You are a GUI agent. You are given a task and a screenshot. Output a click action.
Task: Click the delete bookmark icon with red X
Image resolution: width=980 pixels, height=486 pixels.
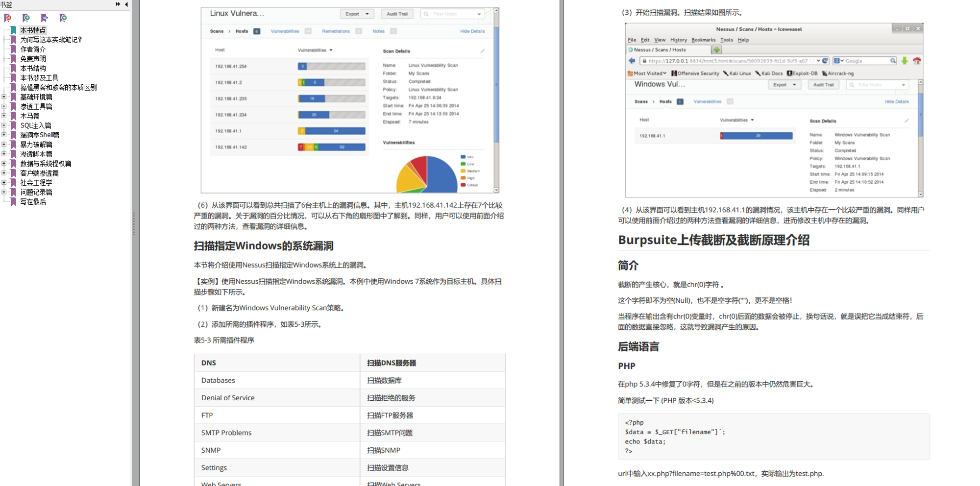[7, 18]
